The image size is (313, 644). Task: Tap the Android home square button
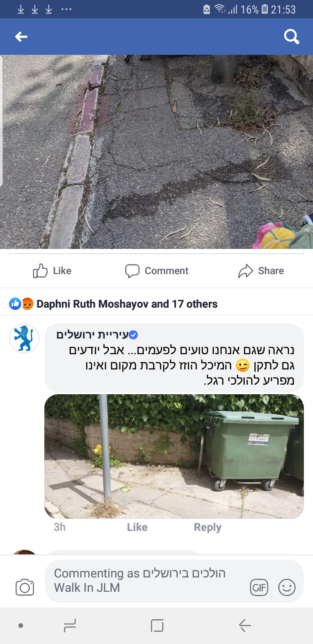[x=157, y=626]
